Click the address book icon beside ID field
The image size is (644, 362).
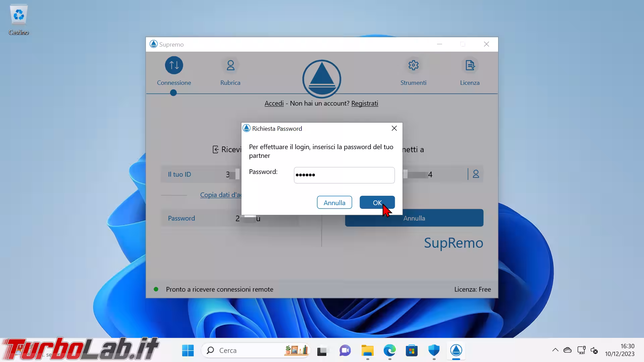pos(476,174)
